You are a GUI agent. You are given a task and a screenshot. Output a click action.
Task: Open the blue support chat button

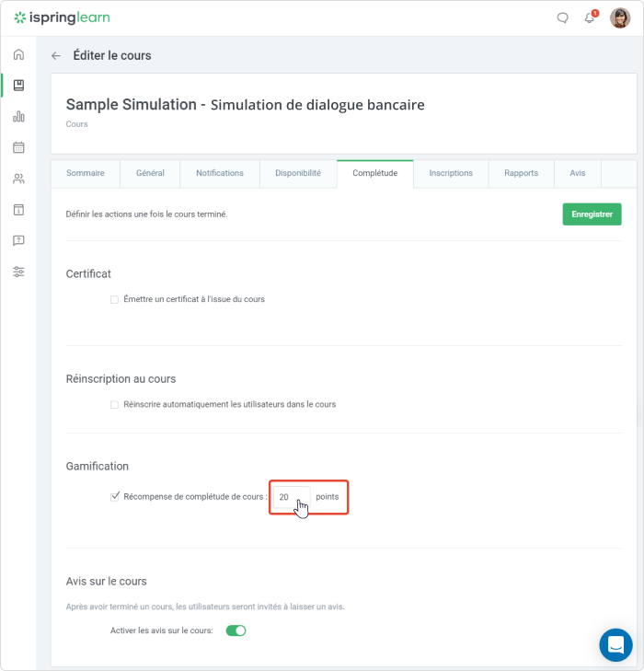615,645
